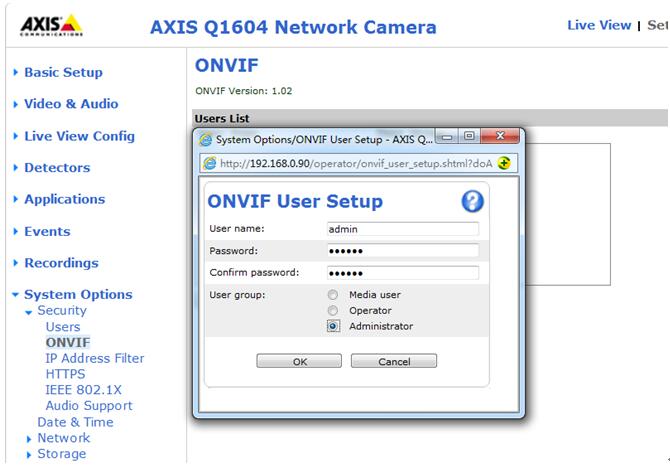Open the Live View link
Screen dimensions: 670x467
point(598,25)
